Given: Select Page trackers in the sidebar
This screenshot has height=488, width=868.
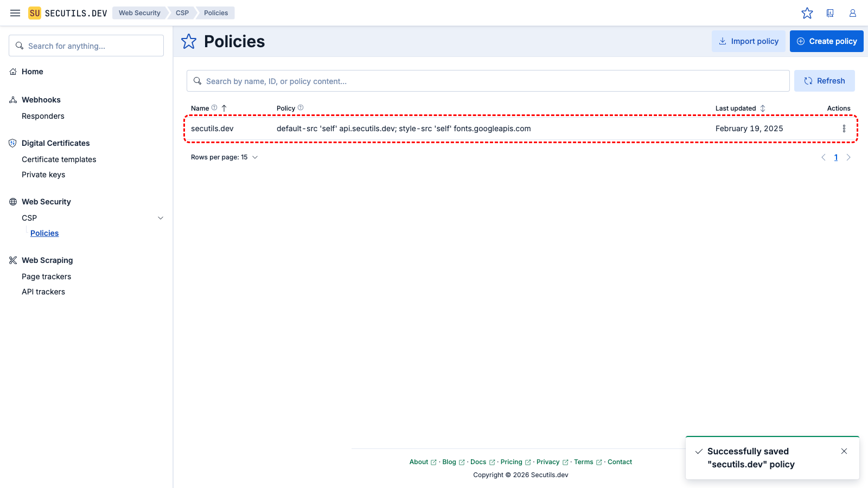Looking at the screenshot, I should (x=46, y=277).
